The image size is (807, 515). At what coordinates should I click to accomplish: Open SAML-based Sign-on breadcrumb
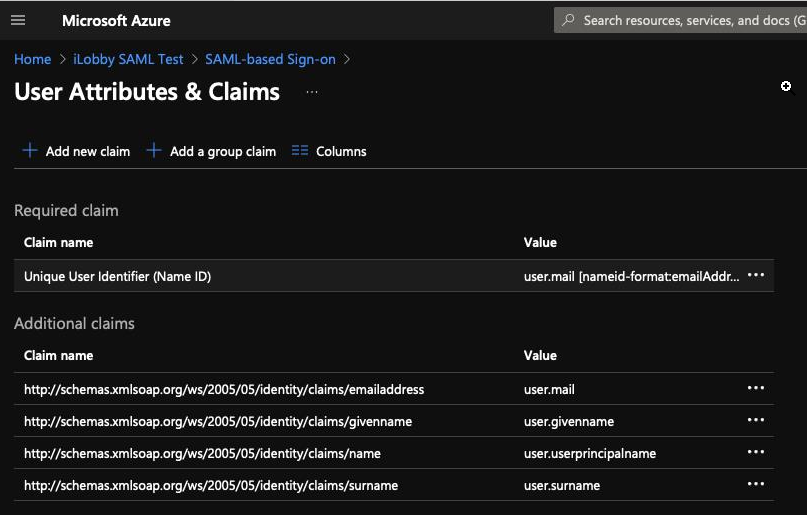pos(270,59)
